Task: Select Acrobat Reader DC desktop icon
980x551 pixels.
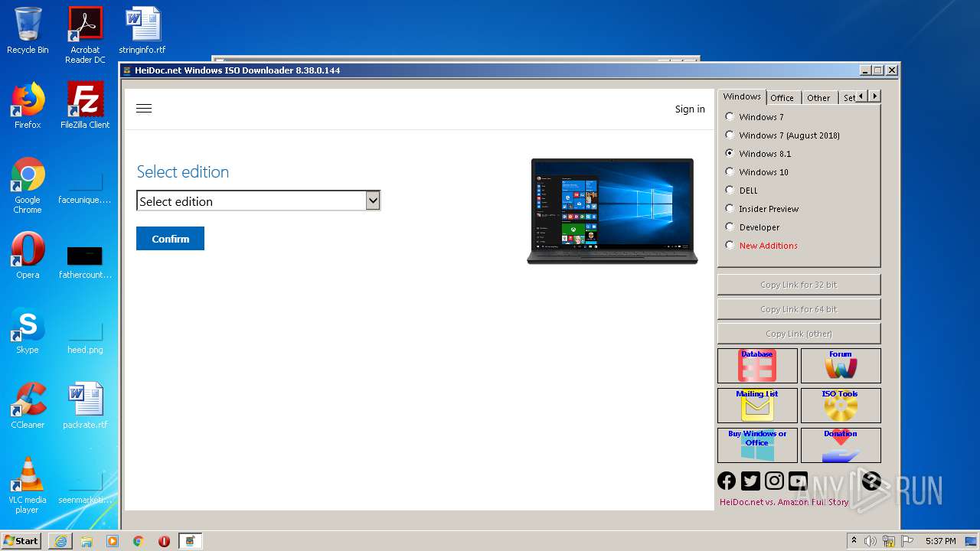Action: tap(85, 35)
